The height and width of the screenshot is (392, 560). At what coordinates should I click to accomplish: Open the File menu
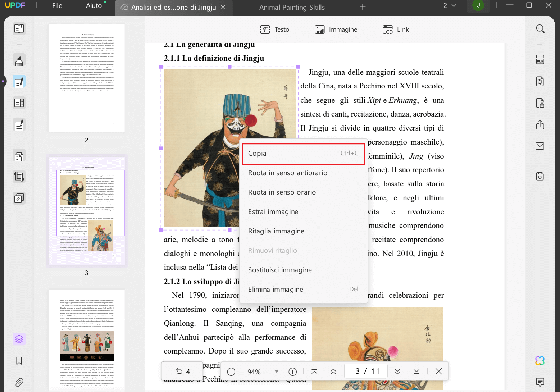point(57,6)
